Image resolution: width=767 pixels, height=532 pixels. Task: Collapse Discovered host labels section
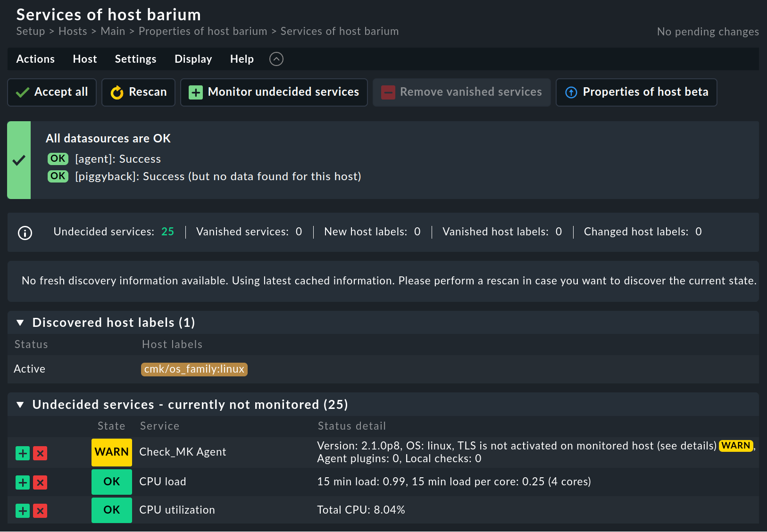(x=20, y=323)
